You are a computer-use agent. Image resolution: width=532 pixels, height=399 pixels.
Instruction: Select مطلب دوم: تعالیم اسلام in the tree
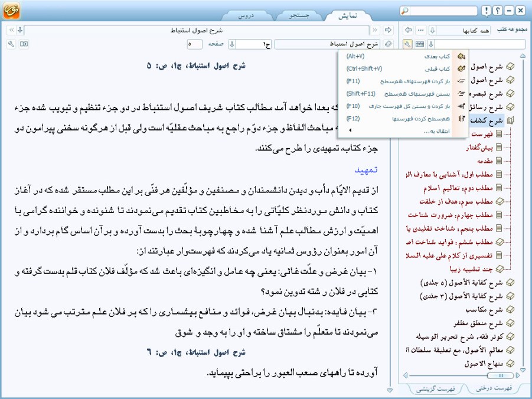pyautogui.click(x=458, y=188)
